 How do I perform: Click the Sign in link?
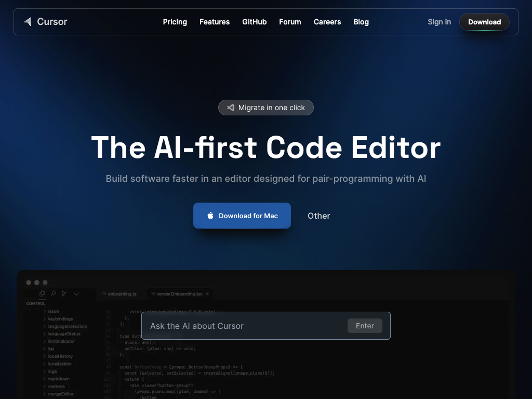tap(439, 22)
